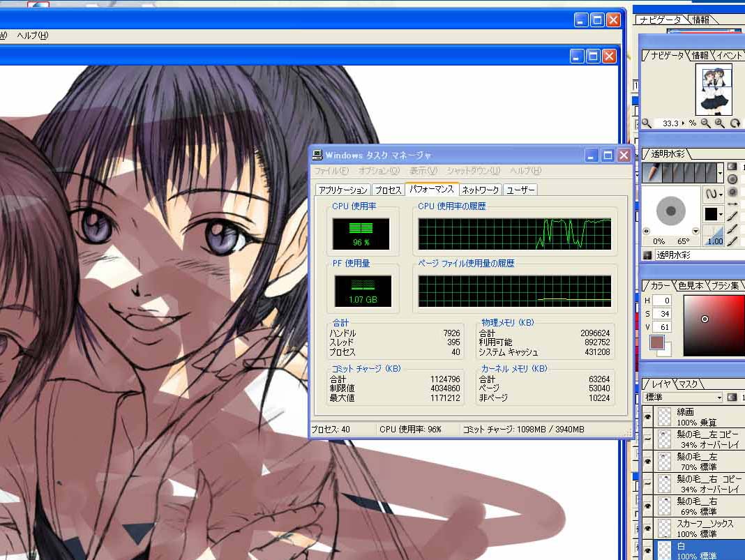Screen dimensions: 745x560
Task: Click the foreground brownish color swatch
Action: point(656,342)
